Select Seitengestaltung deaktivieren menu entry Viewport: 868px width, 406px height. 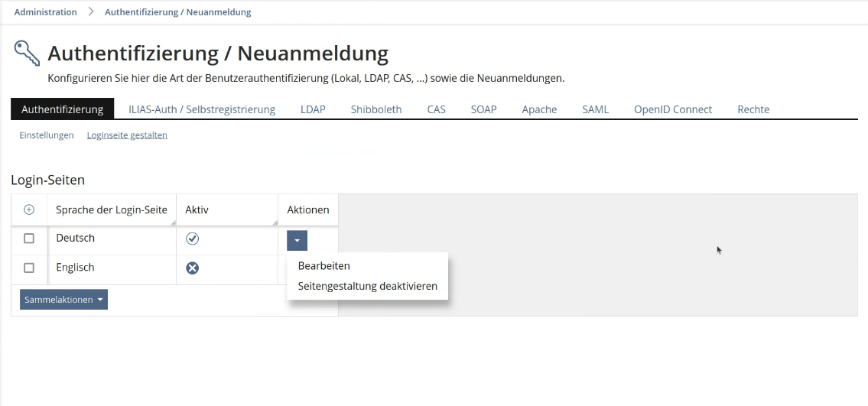[367, 286]
